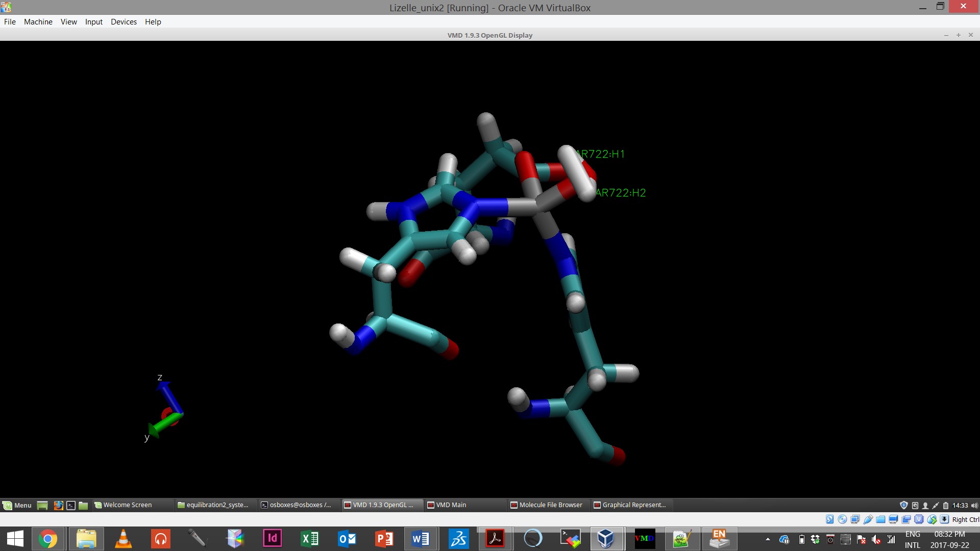Screen dimensions: 980x551
Task: Click the Excel taskbar icon
Action: (x=310, y=539)
